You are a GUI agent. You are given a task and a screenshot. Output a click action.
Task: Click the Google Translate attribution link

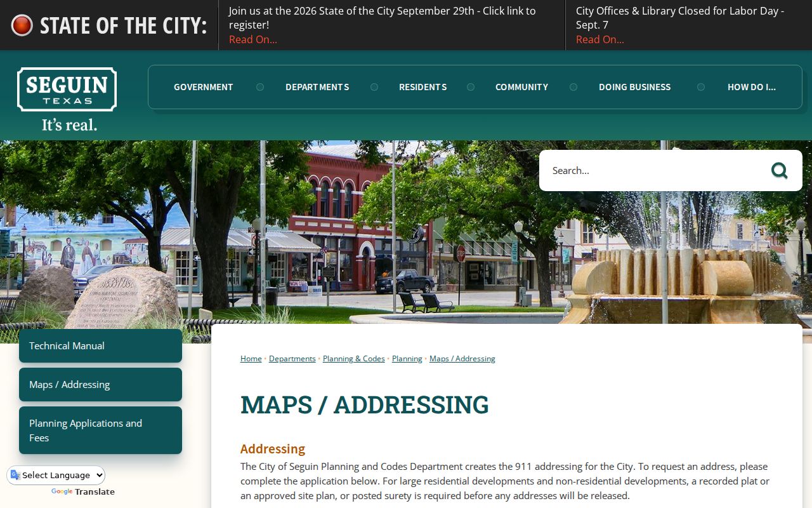[83, 491]
